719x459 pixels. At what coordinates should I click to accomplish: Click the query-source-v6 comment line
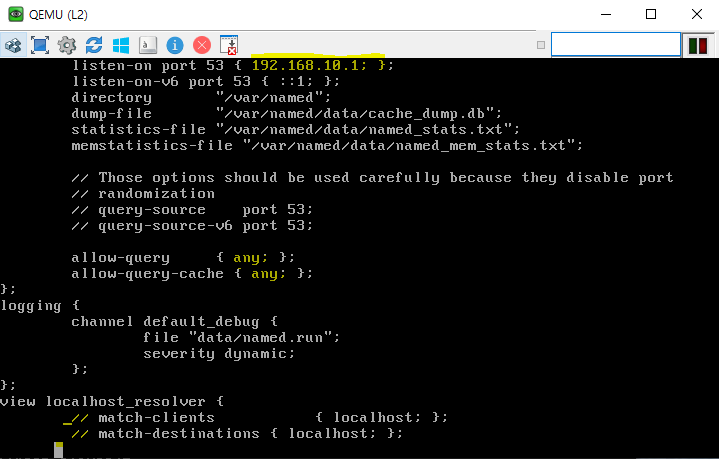coord(192,226)
